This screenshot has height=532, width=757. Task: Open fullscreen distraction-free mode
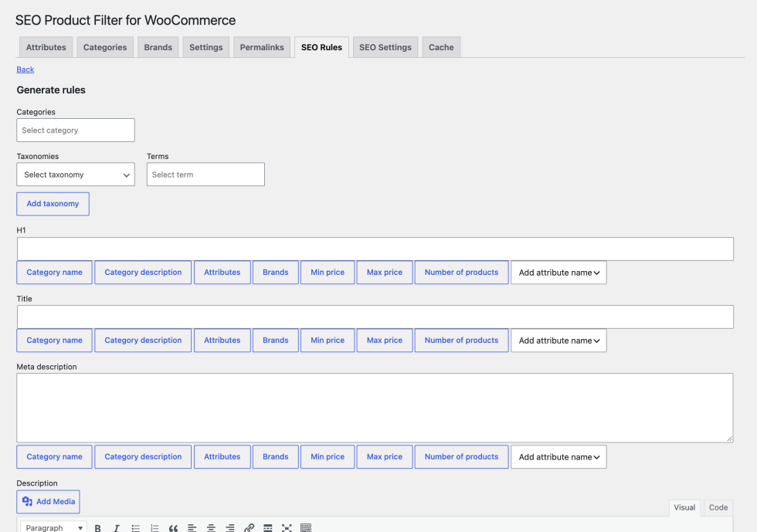coord(287,527)
